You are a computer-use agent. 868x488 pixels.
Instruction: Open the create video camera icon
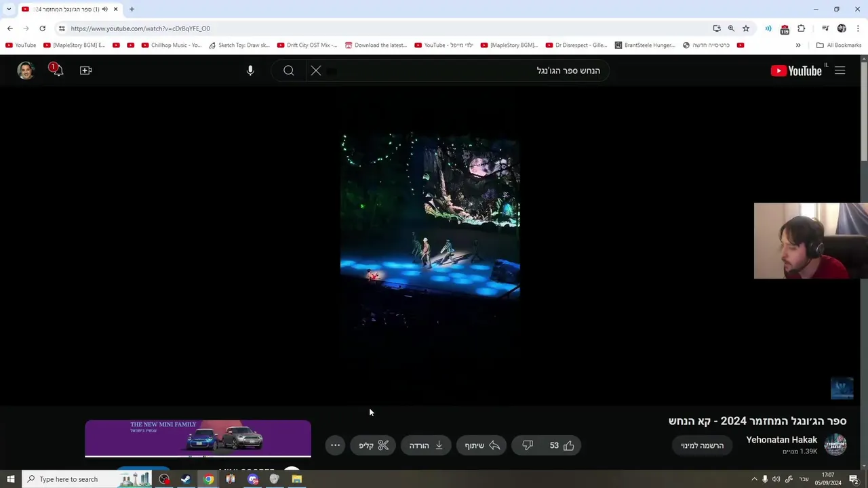[x=85, y=70]
